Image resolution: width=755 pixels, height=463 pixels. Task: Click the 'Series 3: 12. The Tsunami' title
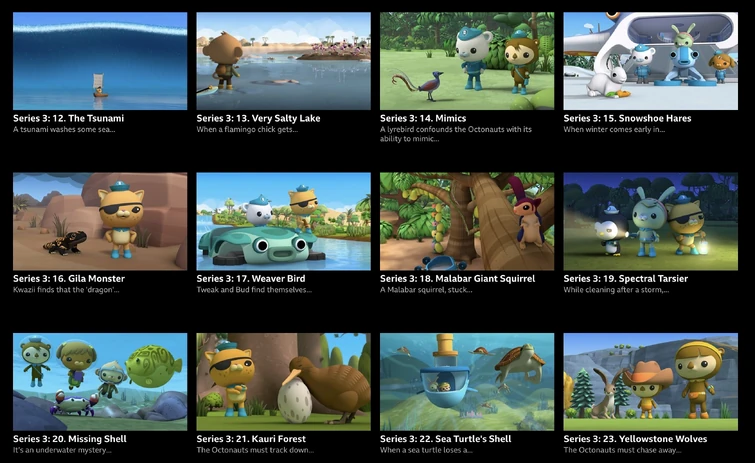(68, 118)
